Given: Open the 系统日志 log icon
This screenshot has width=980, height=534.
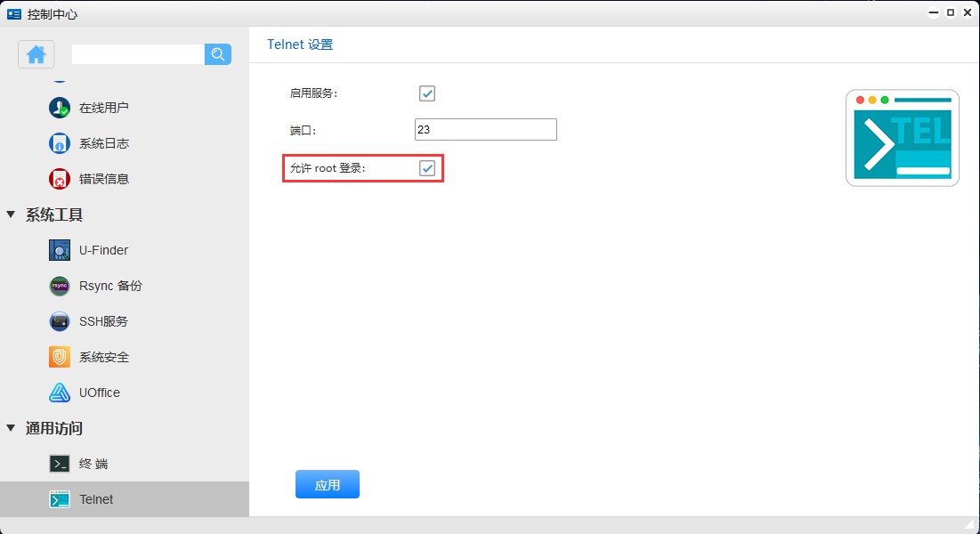Looking at the screenshot, I should coord(59,143).
